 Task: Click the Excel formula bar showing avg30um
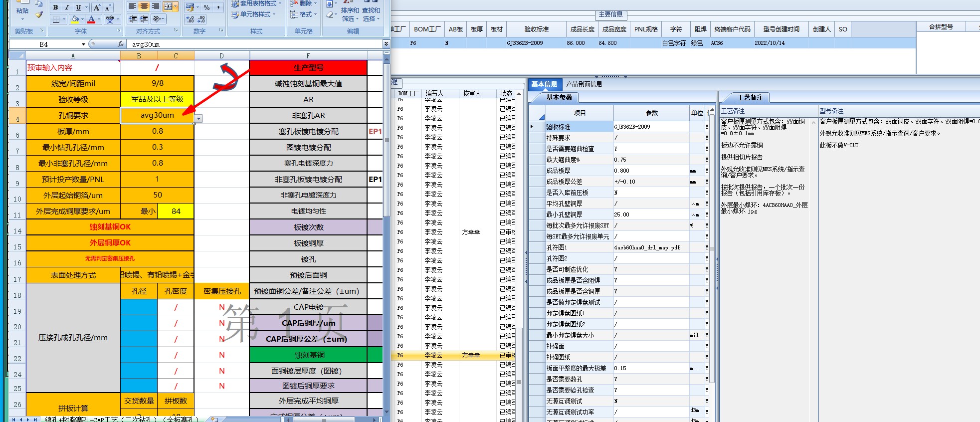pos(255,44)
